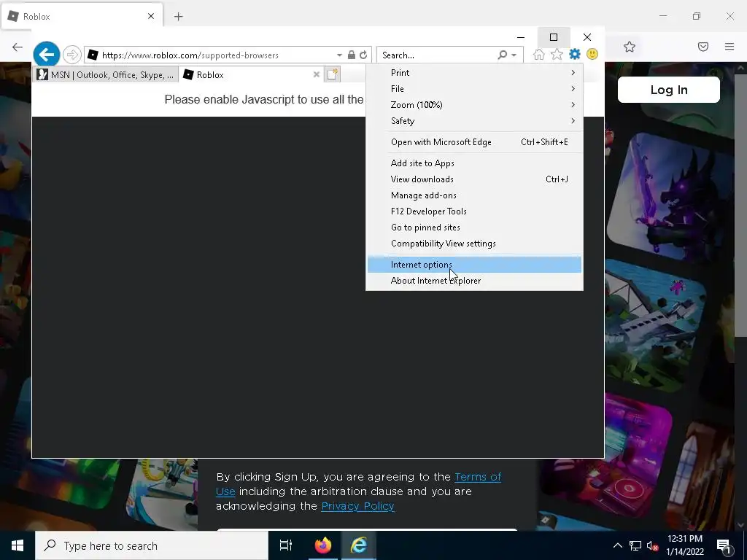Close the Roblox tab in Internet Explorer
The height and width of the screenshot is (560, 747).
point(317,74)
